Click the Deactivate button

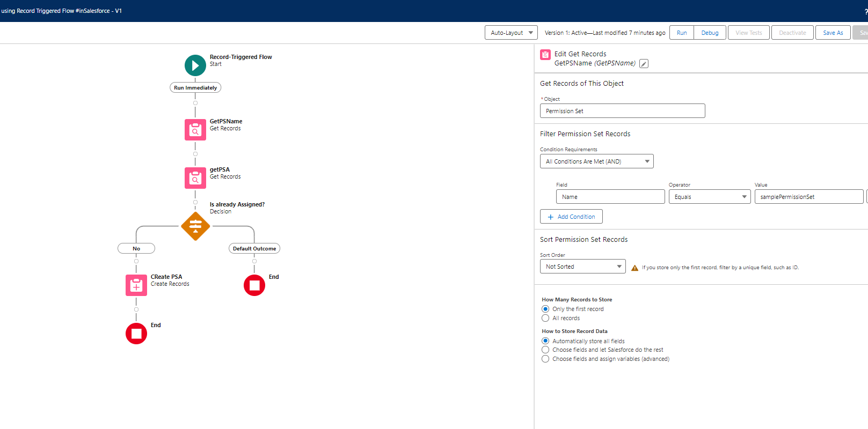(x=792, y=33)
